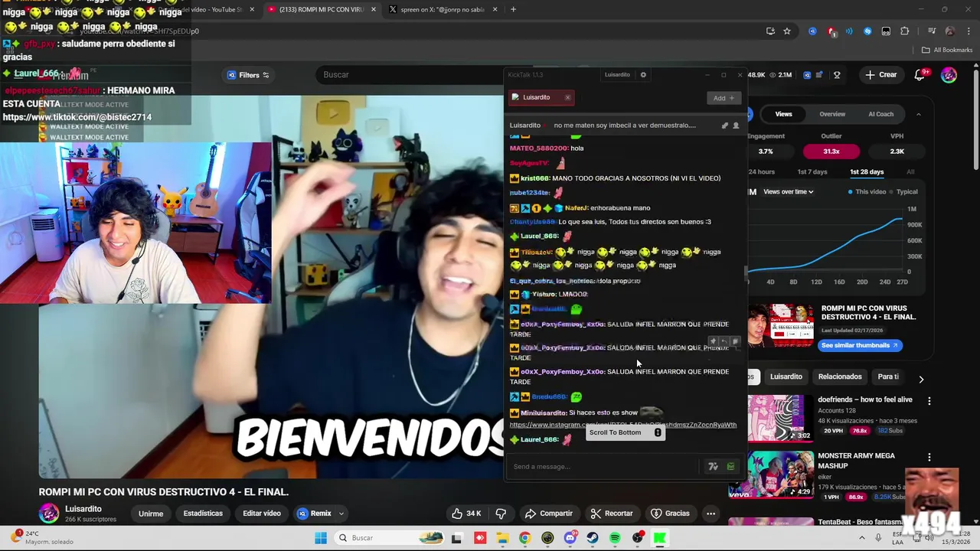
Task: Dislike the video
Action: click(x=501, y=514)
